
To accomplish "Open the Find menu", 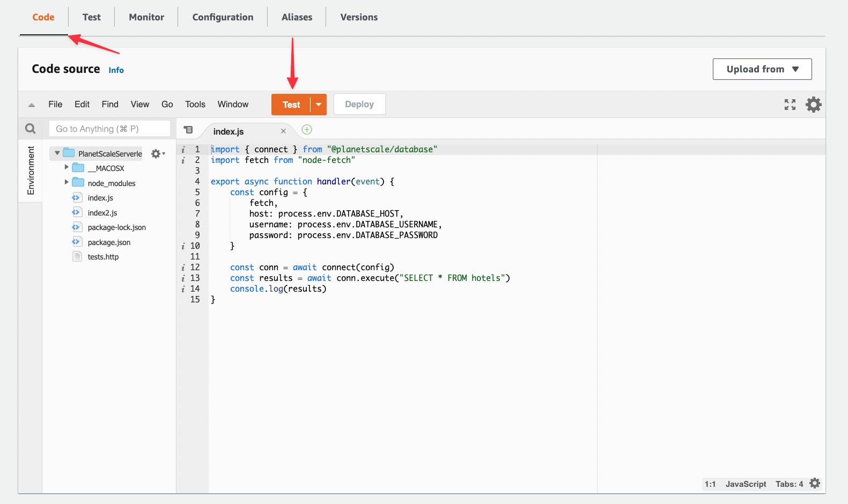I will (110, 104).
